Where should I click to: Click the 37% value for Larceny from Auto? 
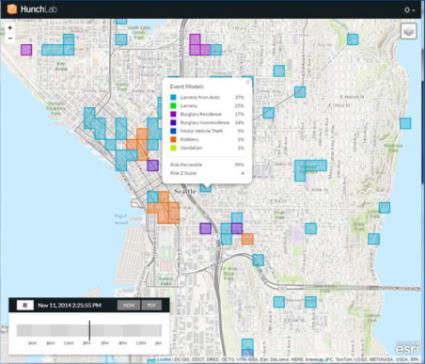pos(239,98)
